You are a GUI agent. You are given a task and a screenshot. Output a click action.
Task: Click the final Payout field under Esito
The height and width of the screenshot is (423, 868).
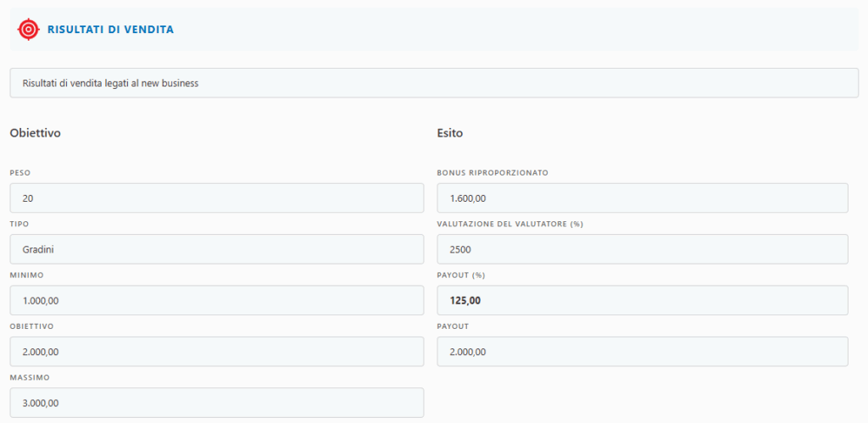642,352
